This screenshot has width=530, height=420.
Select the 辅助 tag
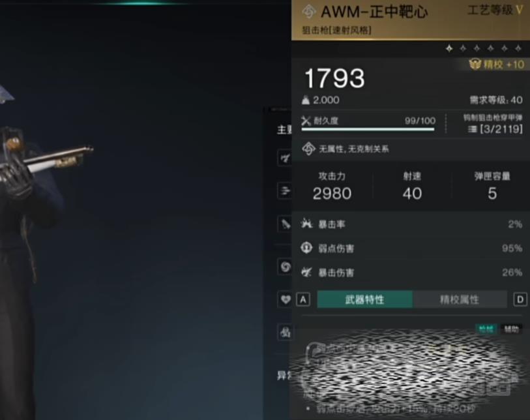511,329
